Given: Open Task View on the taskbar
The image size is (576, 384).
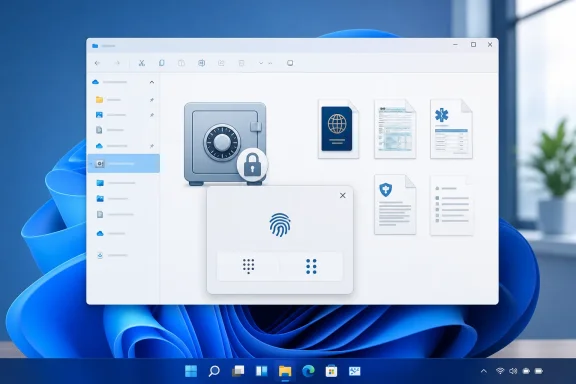Looking at the screenshot, I should [238, 371].
